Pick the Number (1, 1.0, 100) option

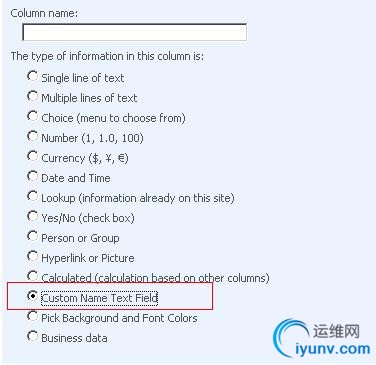pos(32,136)
